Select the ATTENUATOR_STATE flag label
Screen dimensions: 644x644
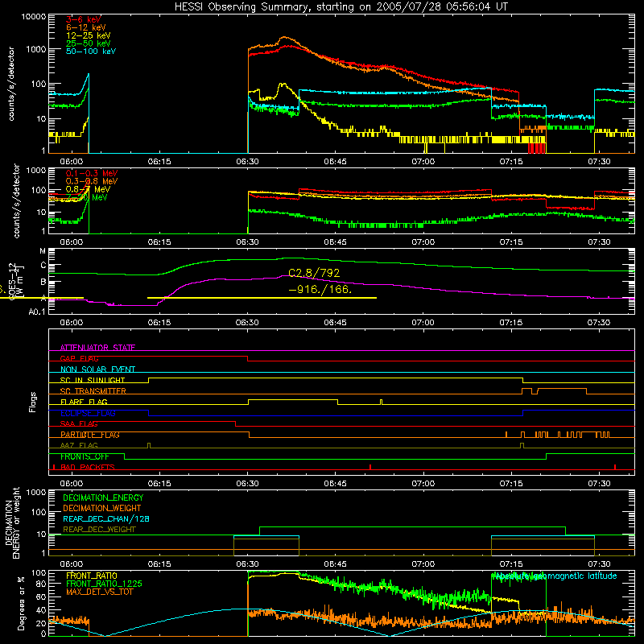pos(97,348)
